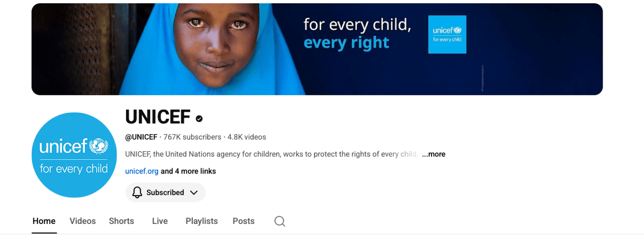The width and height of the screenshot is (644, 247).
Task: Click the channel description text
Action: [272, 154]
